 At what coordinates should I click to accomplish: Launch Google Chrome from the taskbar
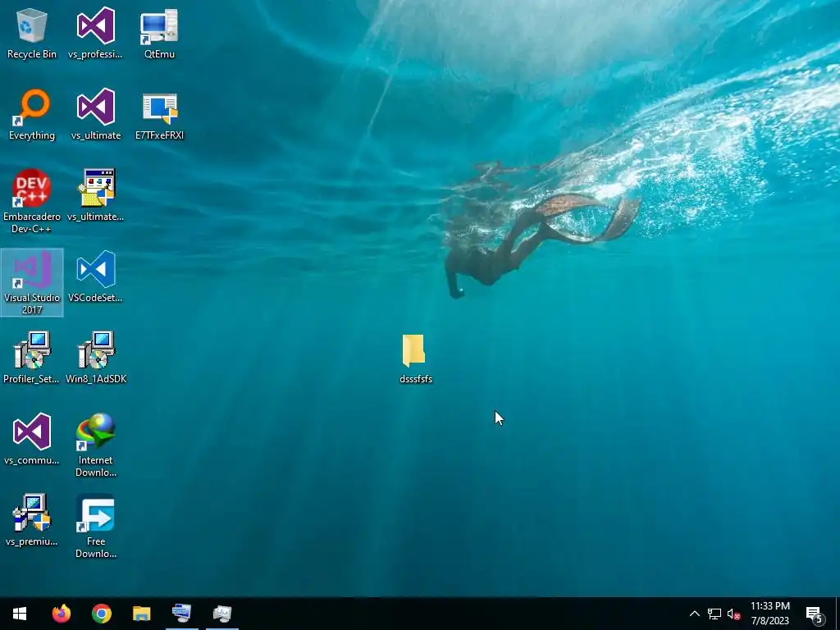[101, 614]
